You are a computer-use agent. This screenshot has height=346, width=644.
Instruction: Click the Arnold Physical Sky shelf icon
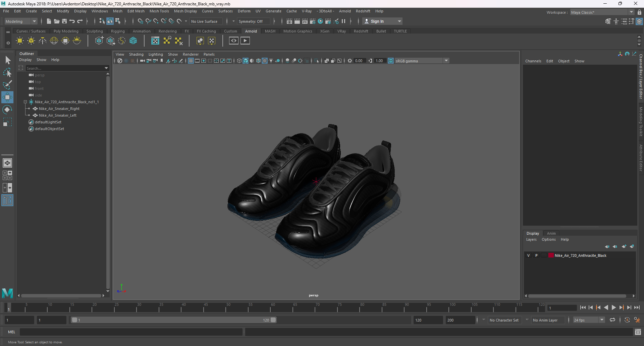click(x=77, y=41)
